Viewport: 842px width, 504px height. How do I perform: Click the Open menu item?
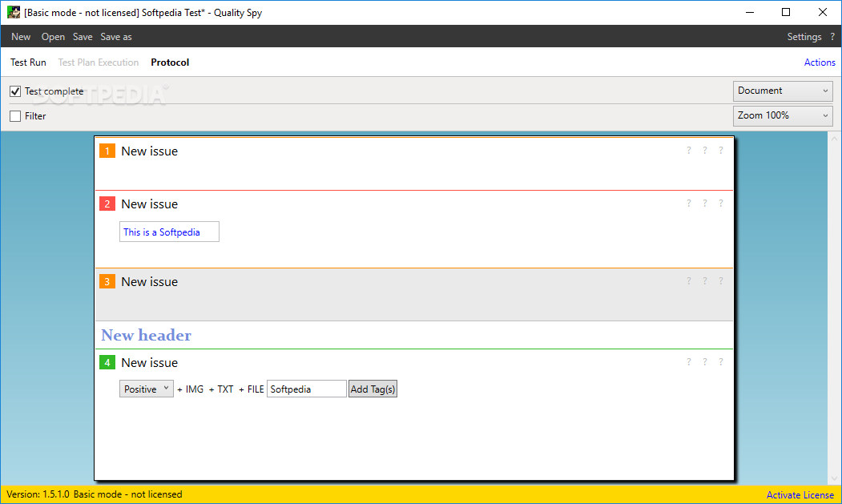click(x=53, y=37)
